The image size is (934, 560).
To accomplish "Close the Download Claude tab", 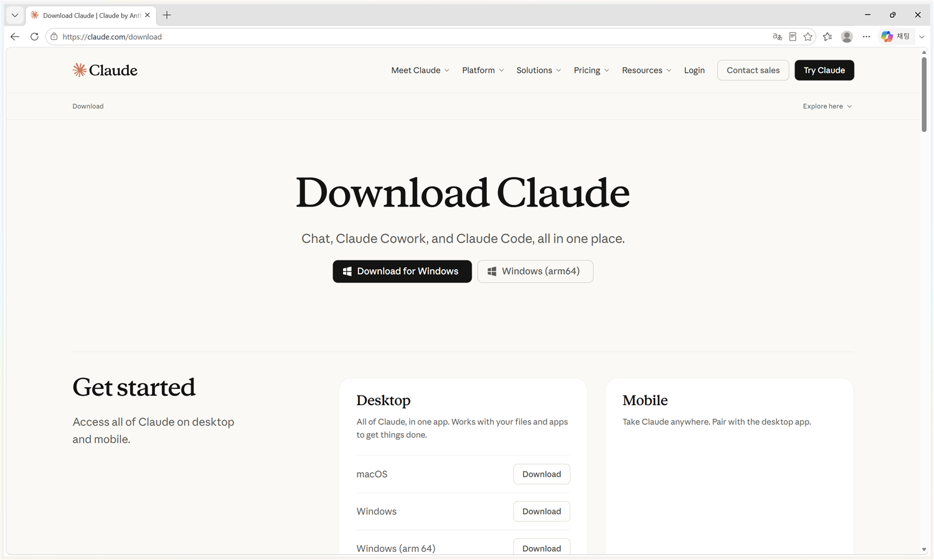I will click(x=148, y=15).
